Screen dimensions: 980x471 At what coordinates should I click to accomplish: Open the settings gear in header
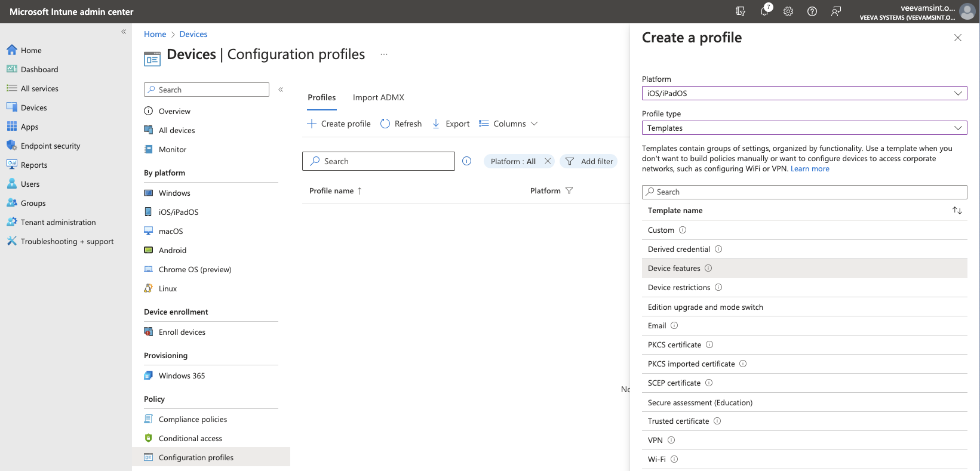788,11
